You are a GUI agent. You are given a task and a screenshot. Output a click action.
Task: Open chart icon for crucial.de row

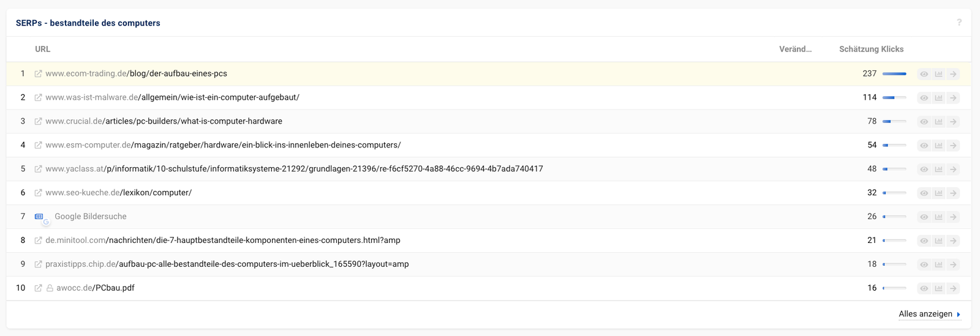click(938, 122)
